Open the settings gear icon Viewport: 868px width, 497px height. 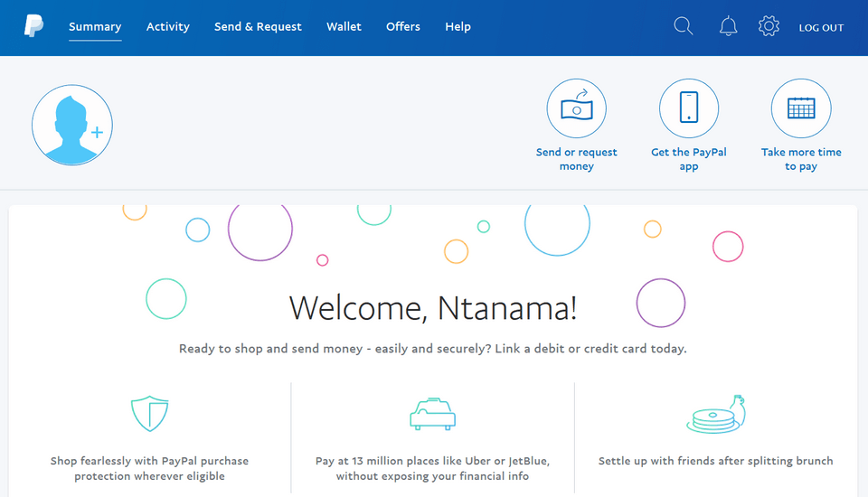(769, 26)
